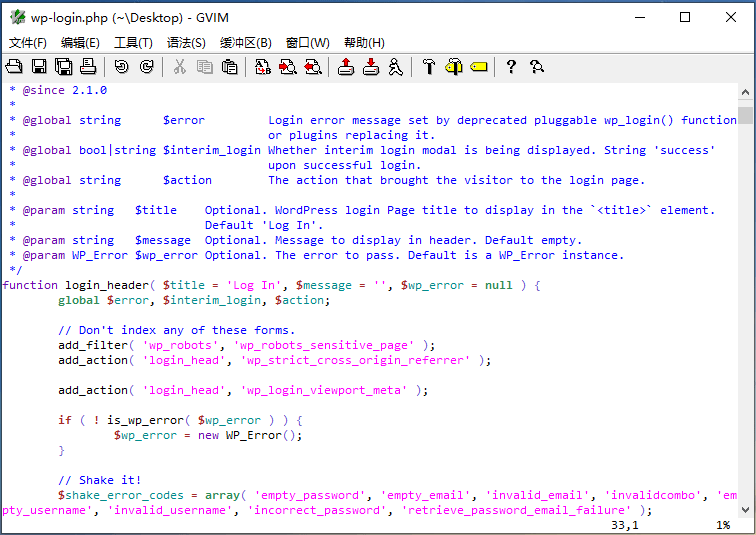Expand the 语法(S) syntax menu
Image resolution: width=756 pixels, height=535 pixels.
click(186, 42)
